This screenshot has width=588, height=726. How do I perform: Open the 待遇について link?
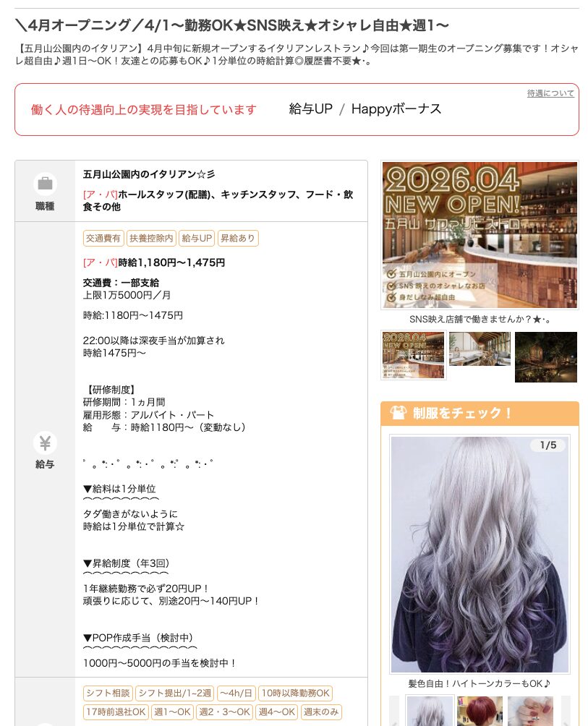[550, 93]
